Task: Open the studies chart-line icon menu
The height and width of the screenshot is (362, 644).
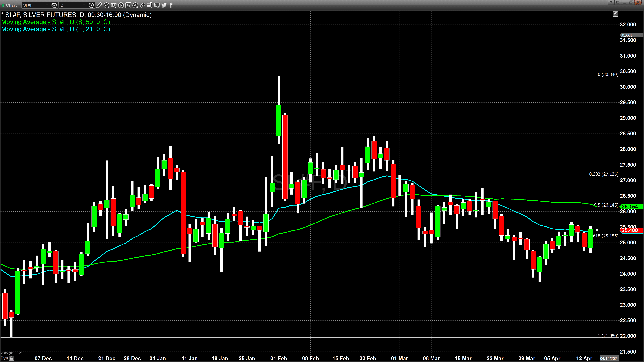Action: pos(106,5)
